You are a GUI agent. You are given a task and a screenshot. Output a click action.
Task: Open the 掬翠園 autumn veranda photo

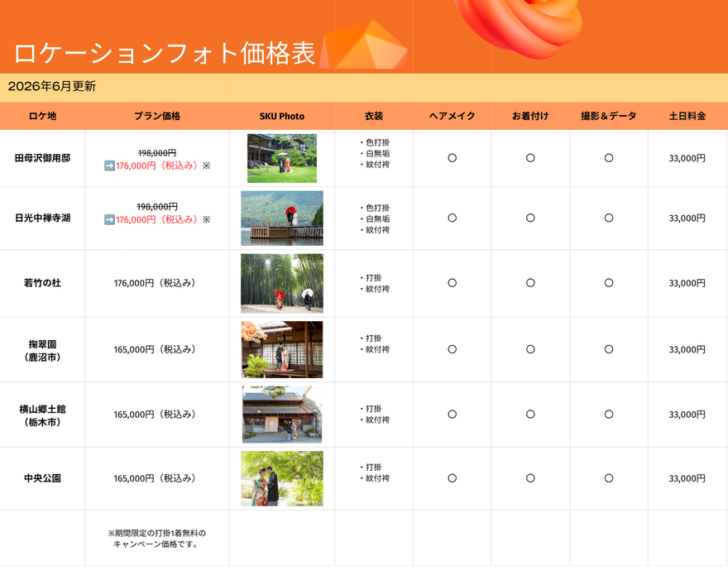click(282, 349)
